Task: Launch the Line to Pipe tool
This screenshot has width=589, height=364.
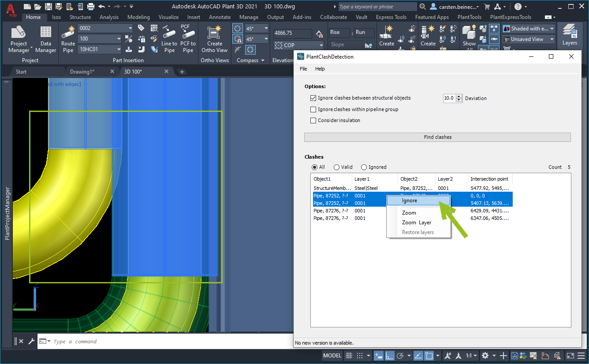Action: [169, 39]
